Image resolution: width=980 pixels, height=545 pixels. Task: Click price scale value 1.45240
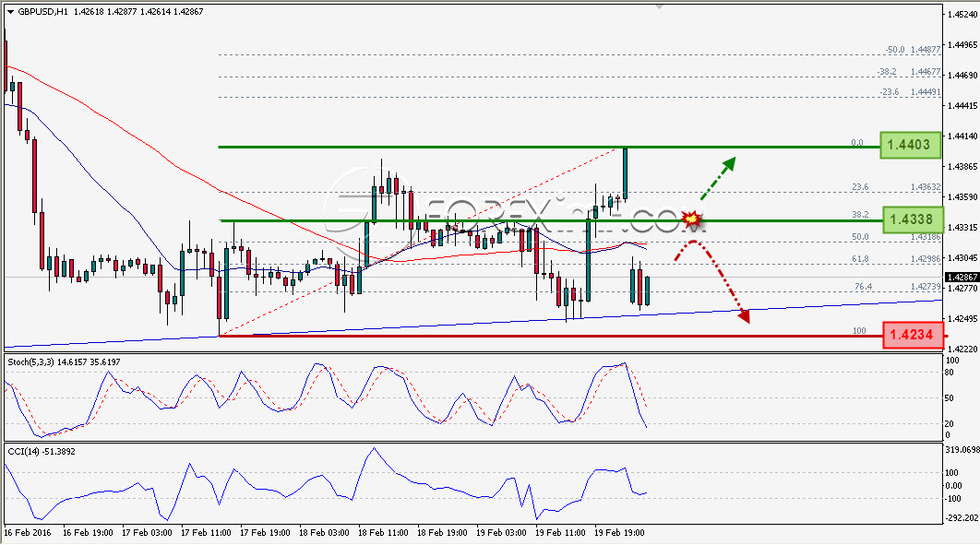[x=962, y=14]
